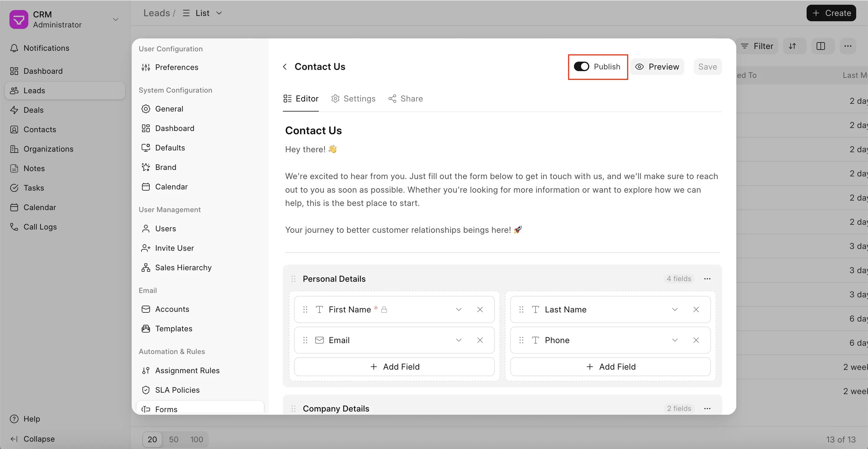868x449 pixels.
Task: Expand the Phone field options
Action: point(675,340)
